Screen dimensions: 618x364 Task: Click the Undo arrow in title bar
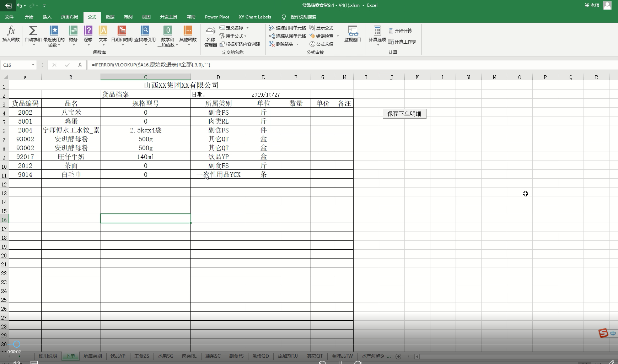[x=19, y=5]
